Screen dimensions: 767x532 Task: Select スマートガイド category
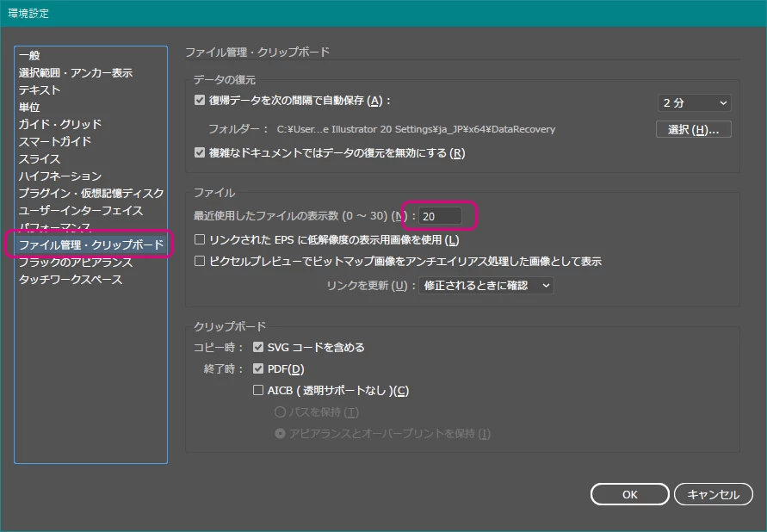point(55,141)
